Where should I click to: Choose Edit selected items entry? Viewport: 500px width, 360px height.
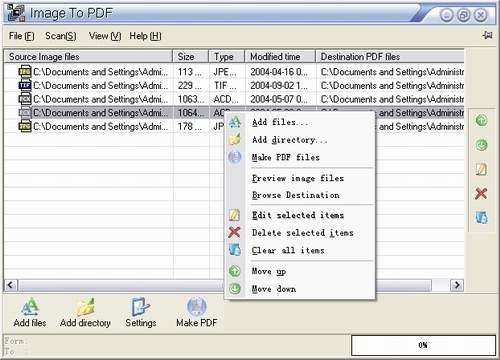[300, 215]
